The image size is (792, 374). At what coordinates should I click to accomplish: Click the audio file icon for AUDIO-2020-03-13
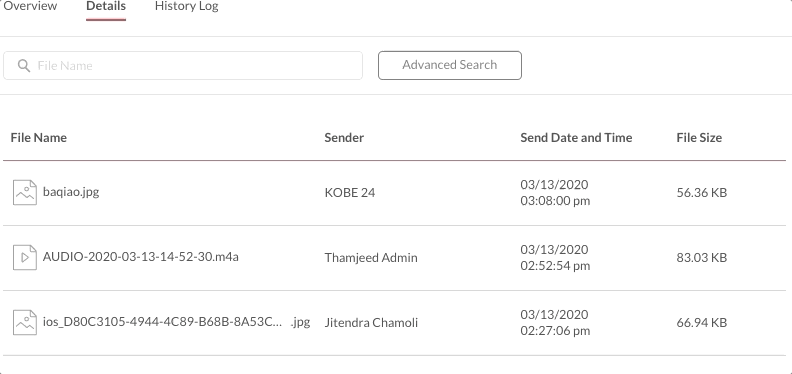(x=25, y=257)
